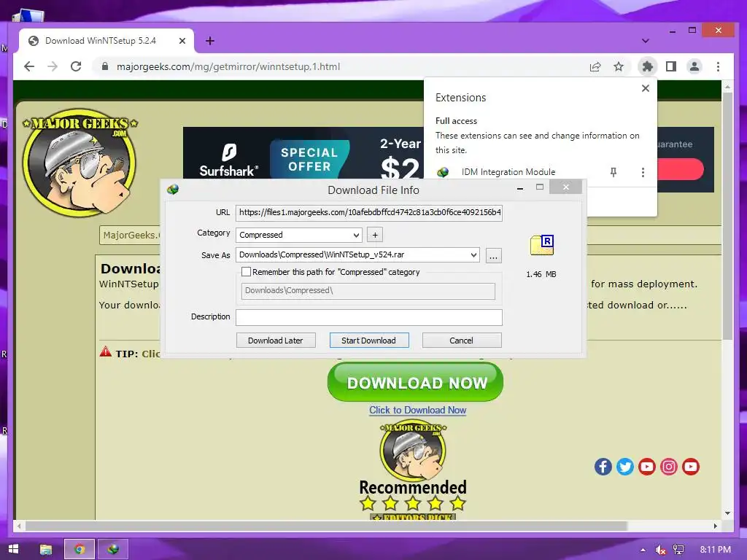Open the Chrome side panel icon
The image size is (747, 560).
click(x=671, y=66)
